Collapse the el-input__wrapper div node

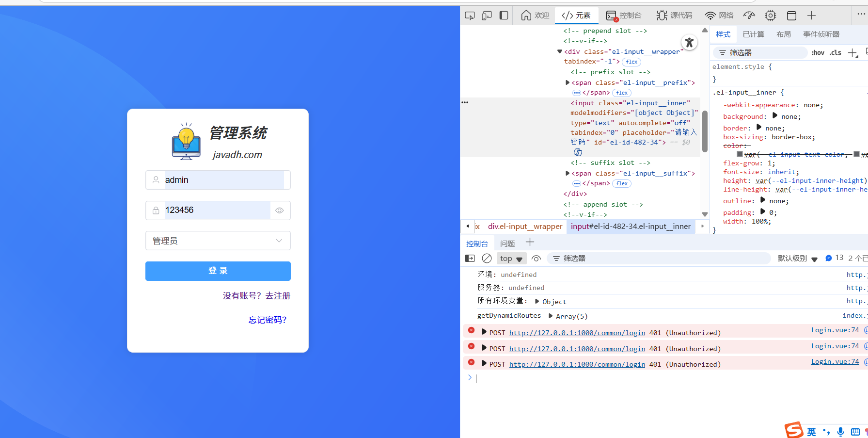560,51
